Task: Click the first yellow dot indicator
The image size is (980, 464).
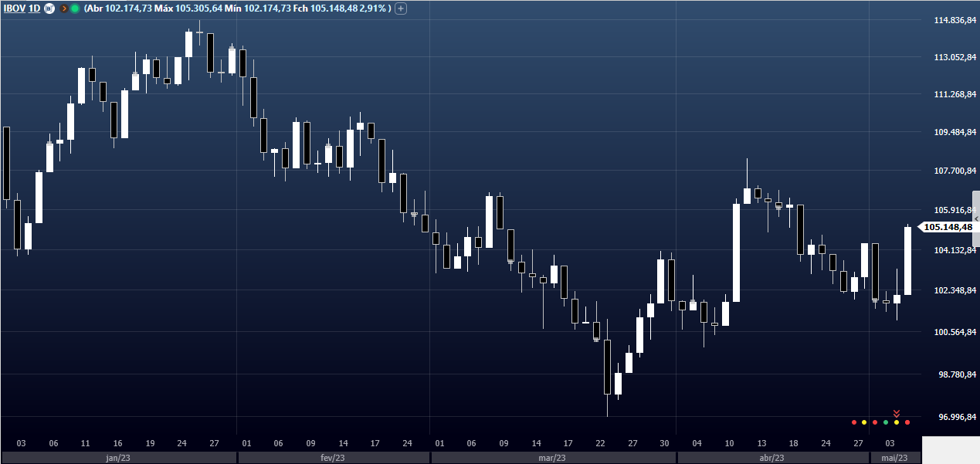Action: click(x=864, y=422)
